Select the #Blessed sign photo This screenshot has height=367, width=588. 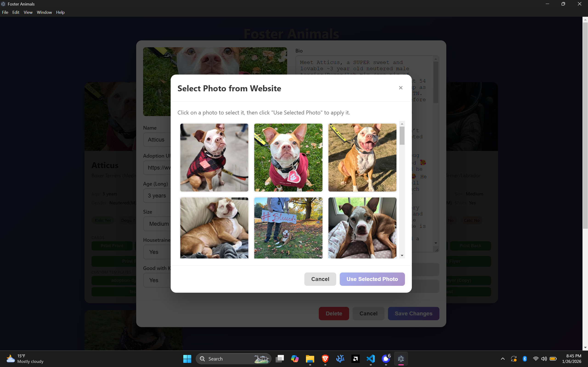pos(288,228)
